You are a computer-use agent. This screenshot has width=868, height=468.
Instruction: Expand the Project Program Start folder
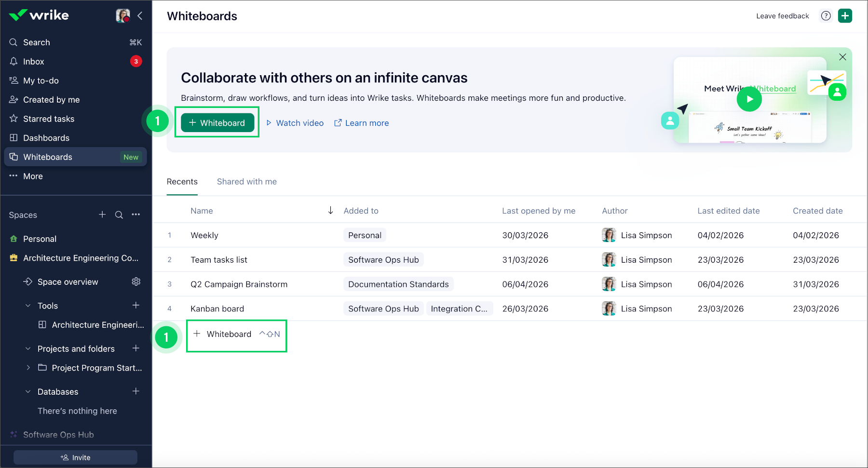coord(28,368)
